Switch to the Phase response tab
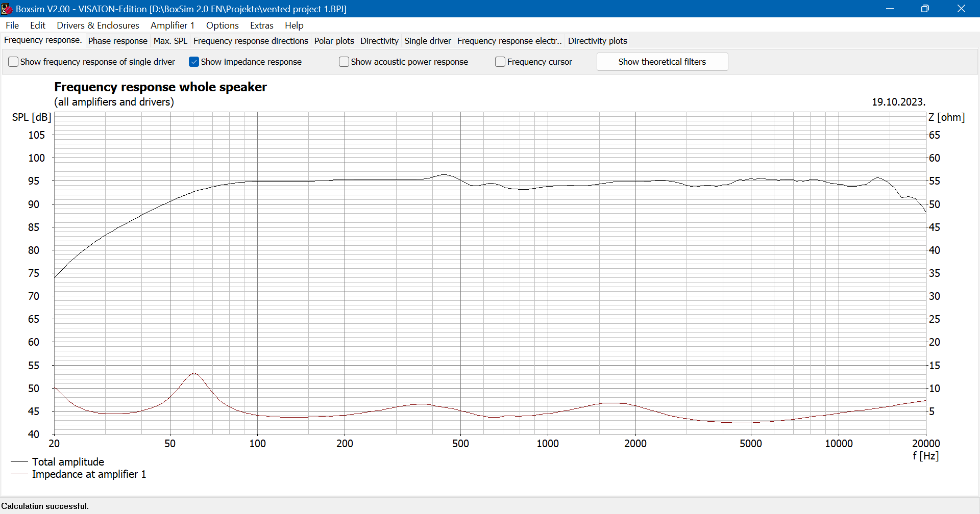 click(x=118, y=41)
